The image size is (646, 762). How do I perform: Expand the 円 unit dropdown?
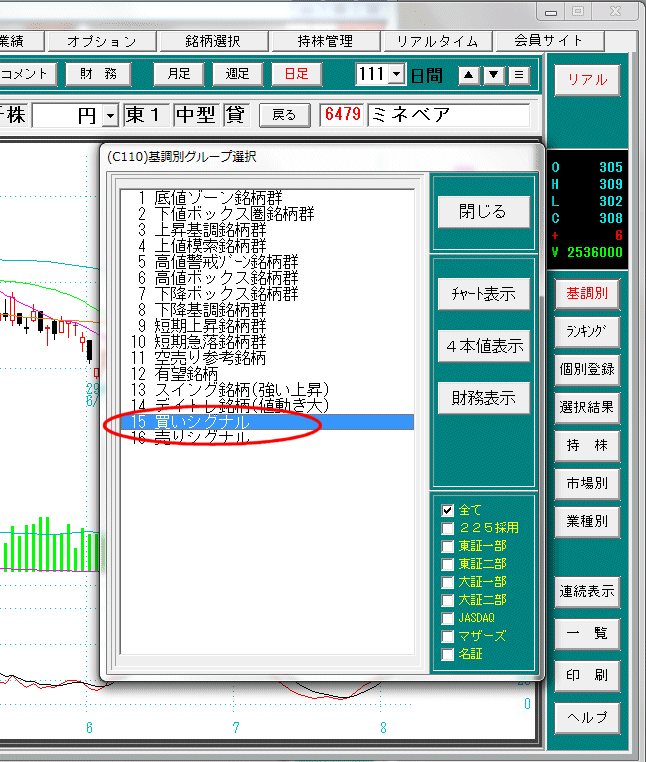110,115
